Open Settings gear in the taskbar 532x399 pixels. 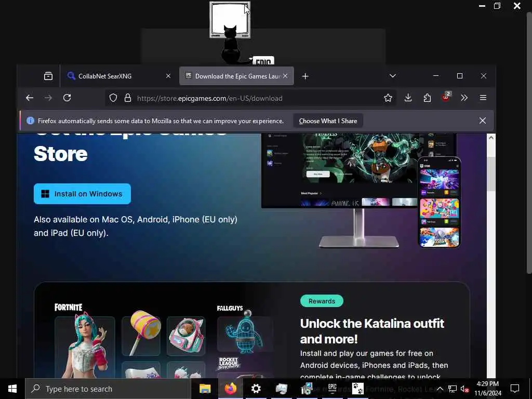tap(256, 389)
